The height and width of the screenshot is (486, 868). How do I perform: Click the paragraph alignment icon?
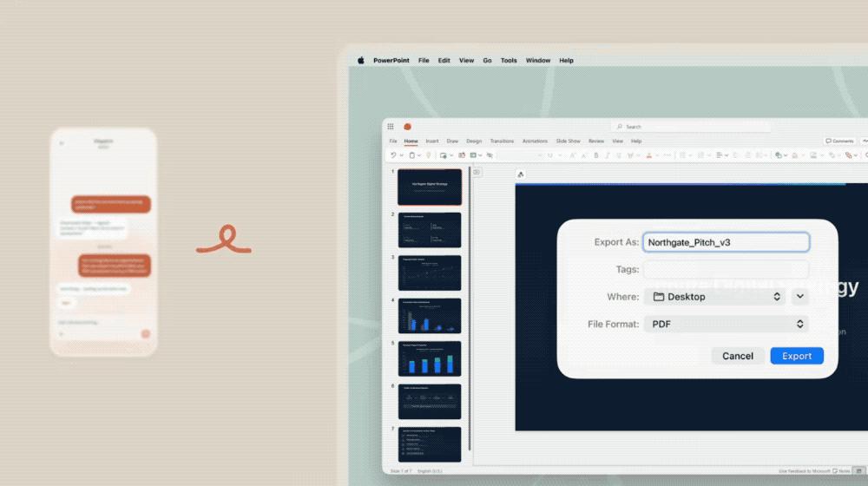[x=719, y=155]
